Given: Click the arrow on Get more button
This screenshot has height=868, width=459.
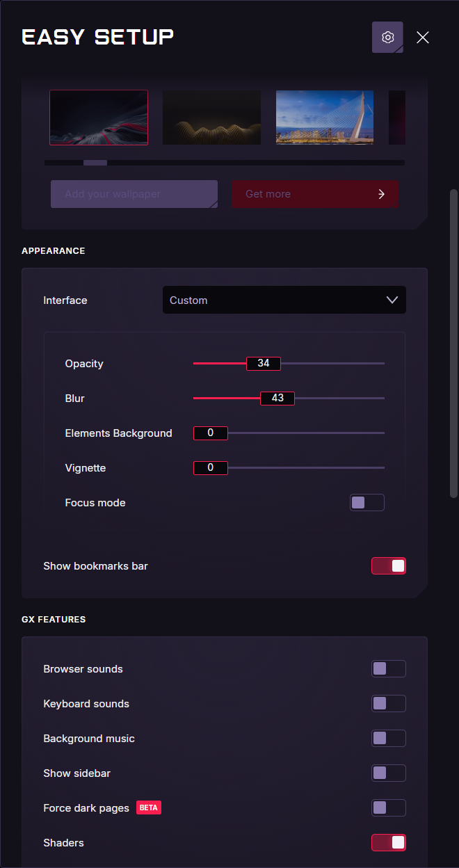Looking at the screenshot, I should coord(381,194).
